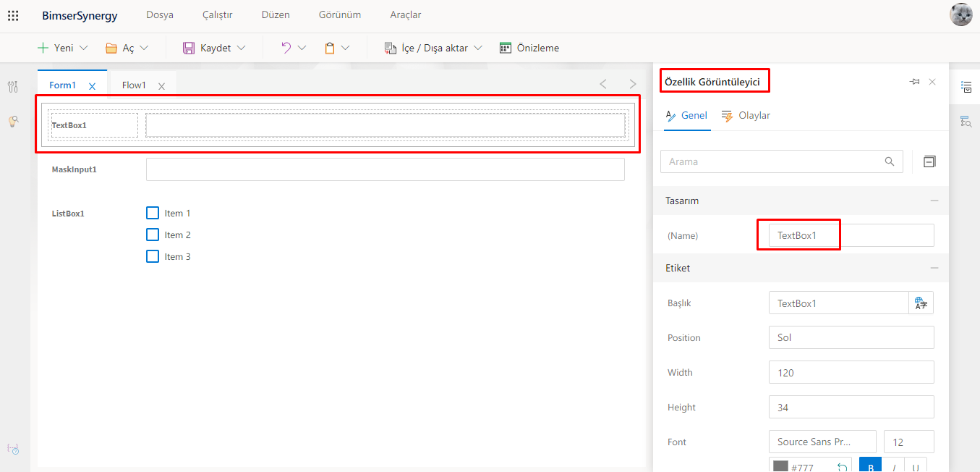Click the undo arrow icon in toolbar
This screenshot has width=980, height=472.
click(x=286, y=48)
